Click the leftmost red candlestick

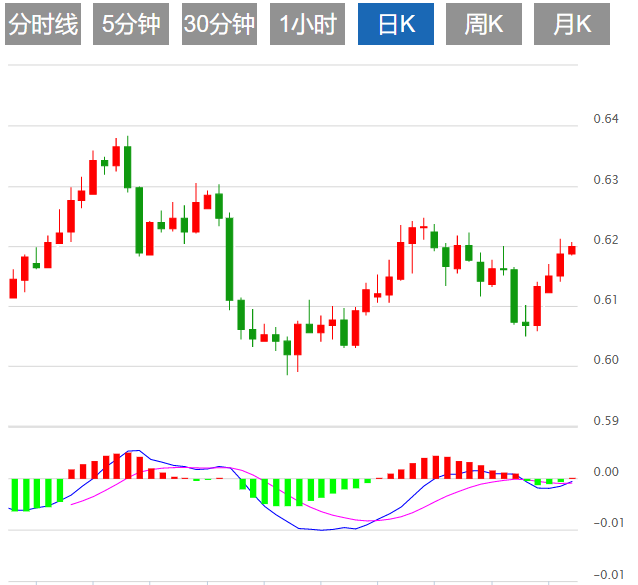pos(13,288)
